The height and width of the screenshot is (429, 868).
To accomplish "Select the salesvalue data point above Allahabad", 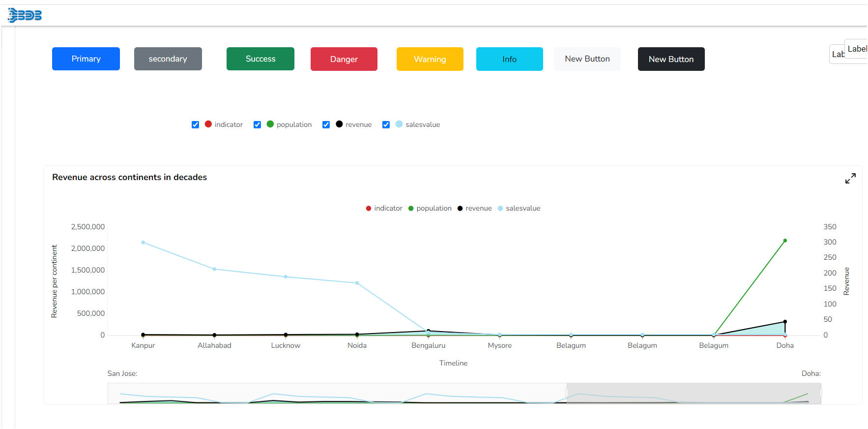I will tap(214, 269).
